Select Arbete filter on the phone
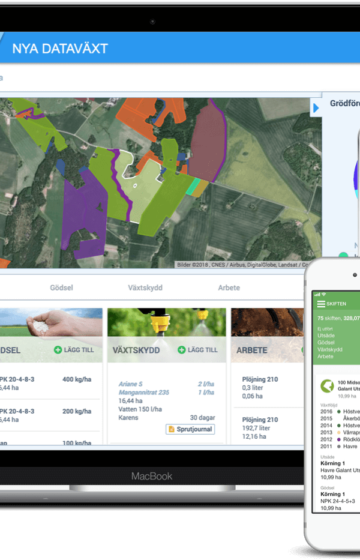 click(x=325, y=356)
